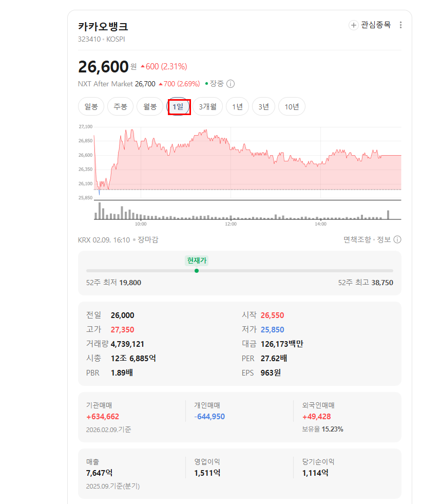Click the EPS value 963원
The image size is (441, 504).
coord(271,373)
